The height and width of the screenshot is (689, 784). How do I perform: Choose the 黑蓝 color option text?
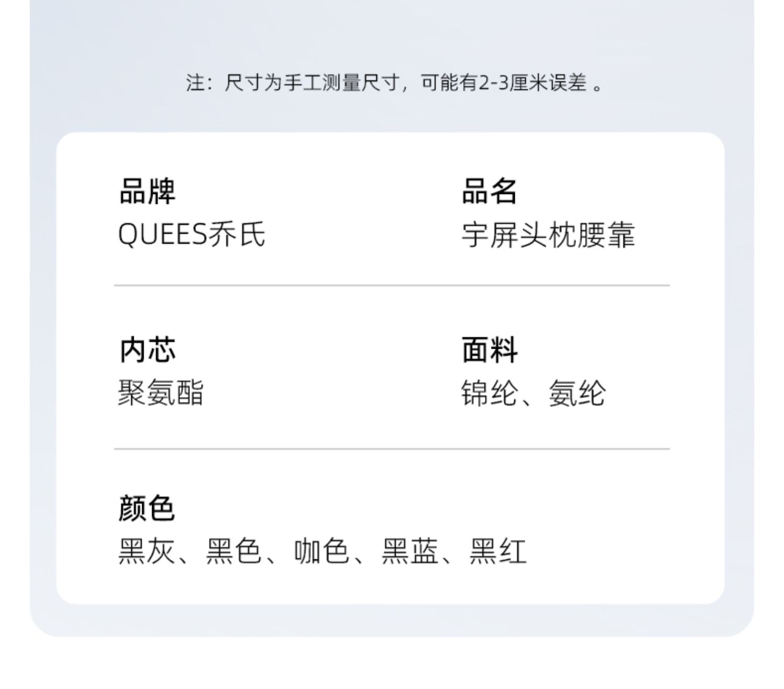(x=409, y=552)
